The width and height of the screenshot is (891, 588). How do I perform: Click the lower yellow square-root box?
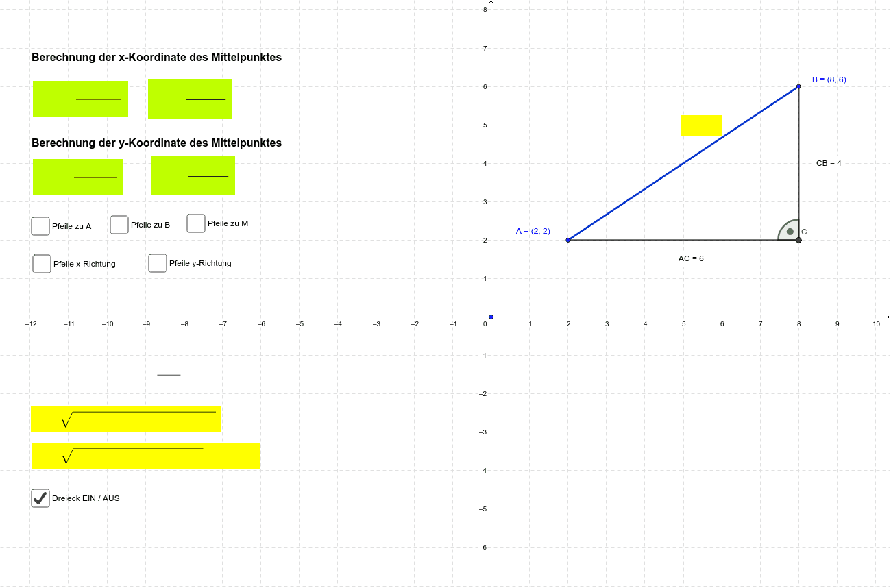click(x=145, y=456)
